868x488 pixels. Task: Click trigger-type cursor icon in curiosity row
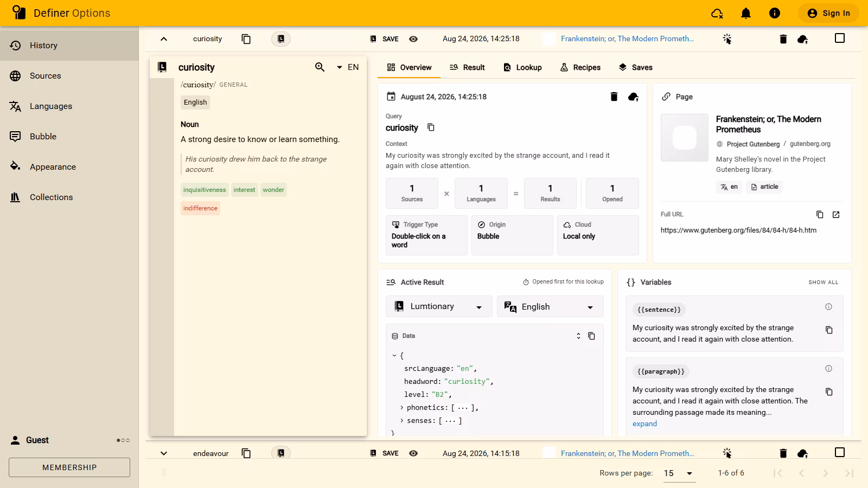tap(727, 39)
